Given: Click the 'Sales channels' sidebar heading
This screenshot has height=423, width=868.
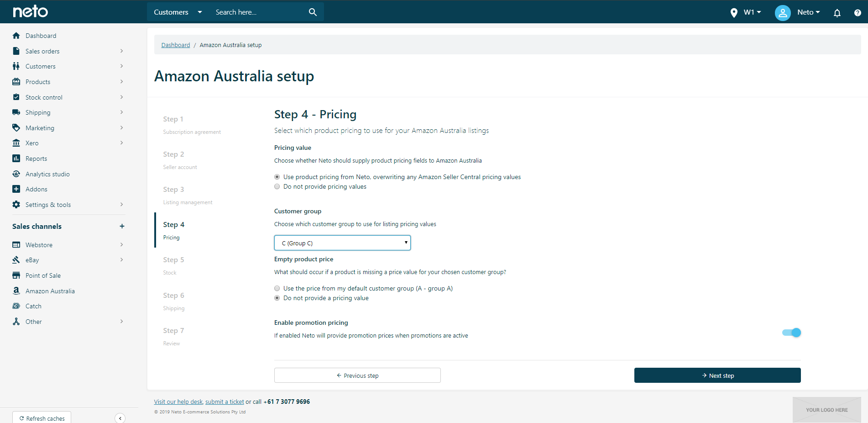Looking at the screenshot, I should [x=37, y=226].
